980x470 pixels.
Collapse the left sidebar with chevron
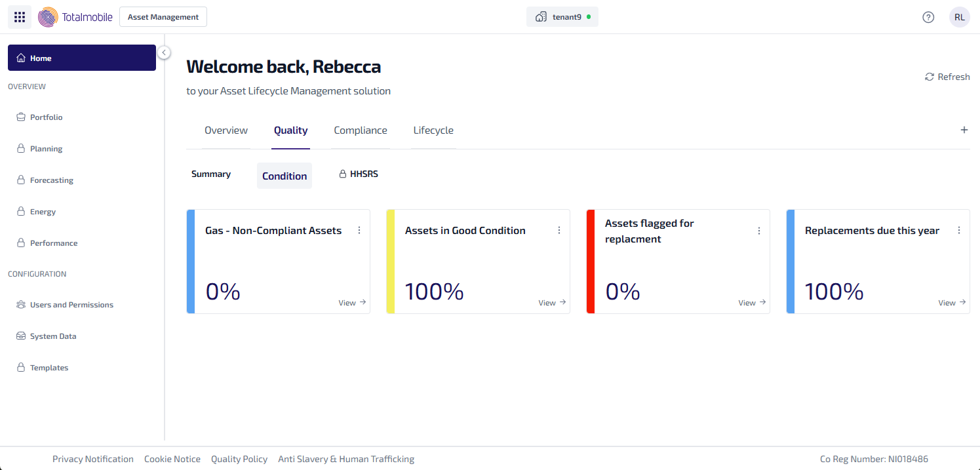(164, 52)
